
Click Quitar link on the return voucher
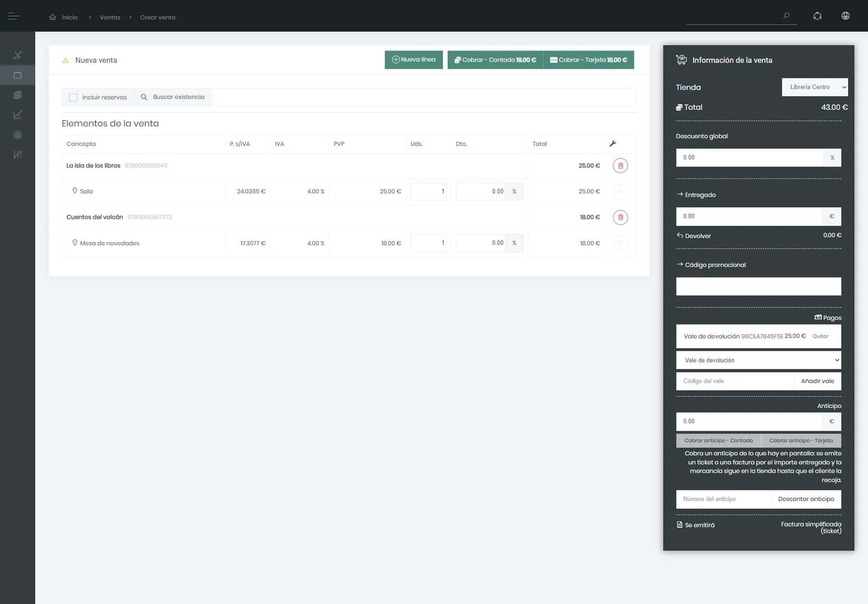820,336
